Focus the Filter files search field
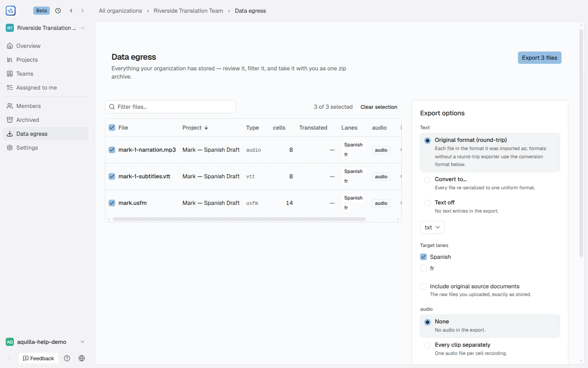The image size is (588, 368). [x=170, y=107]
